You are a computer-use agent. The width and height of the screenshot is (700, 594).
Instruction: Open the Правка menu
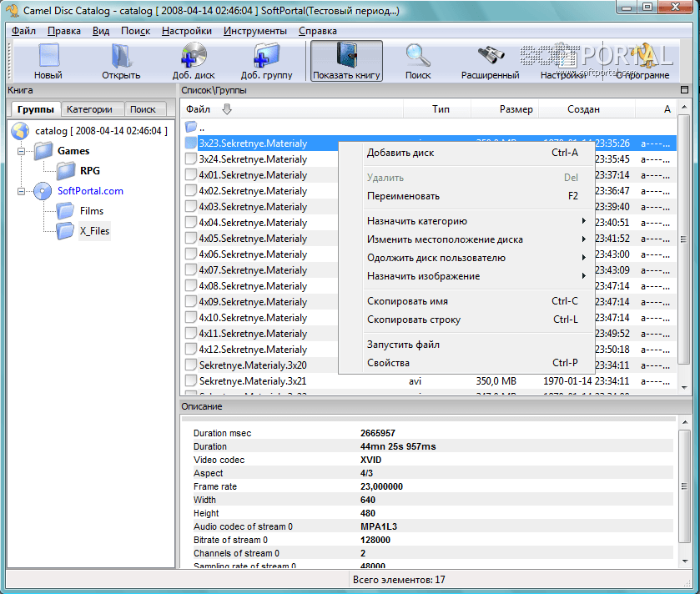point(64,31)
